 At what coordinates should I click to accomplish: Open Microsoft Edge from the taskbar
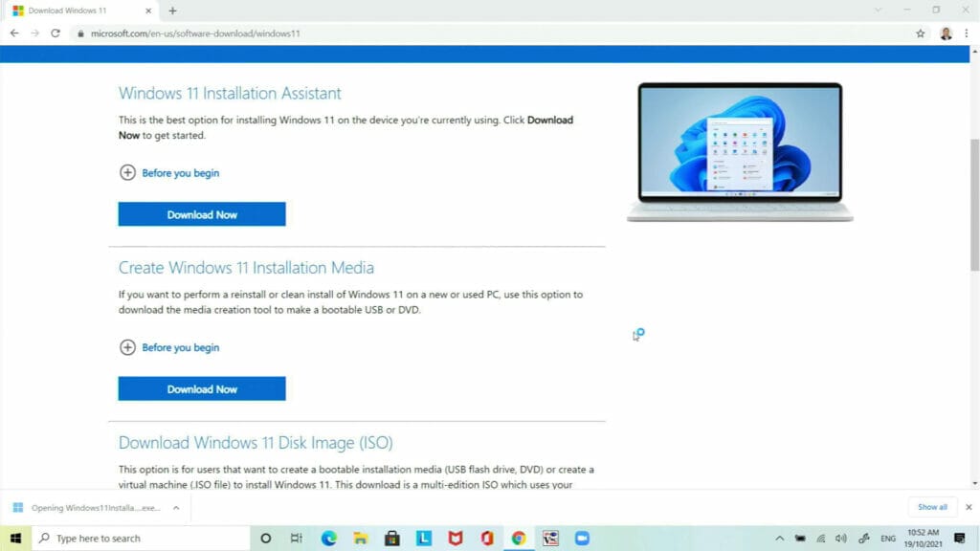(329, 538)
